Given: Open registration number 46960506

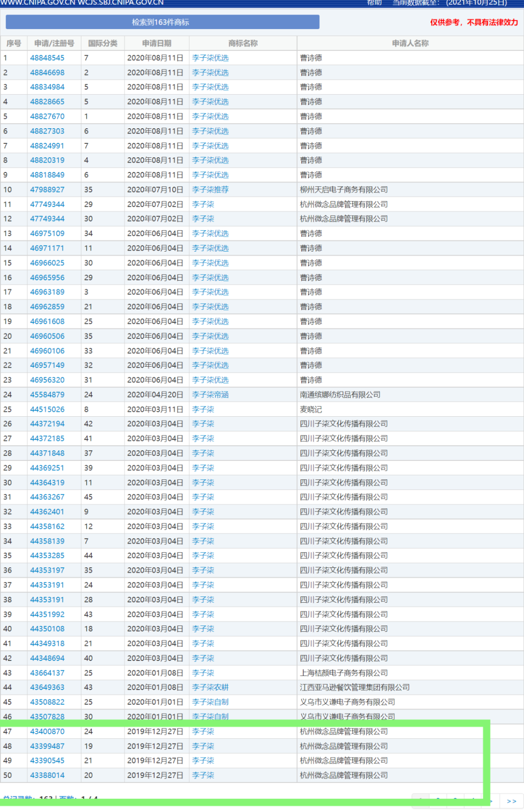Looking at the screenshot, I should pos(47,336).
